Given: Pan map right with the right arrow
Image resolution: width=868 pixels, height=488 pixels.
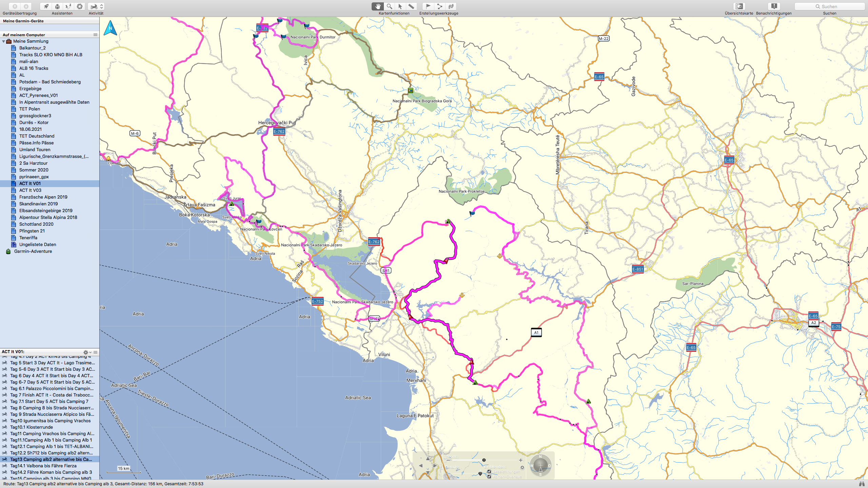Looking at the screenshot, I should coord(435,466).
